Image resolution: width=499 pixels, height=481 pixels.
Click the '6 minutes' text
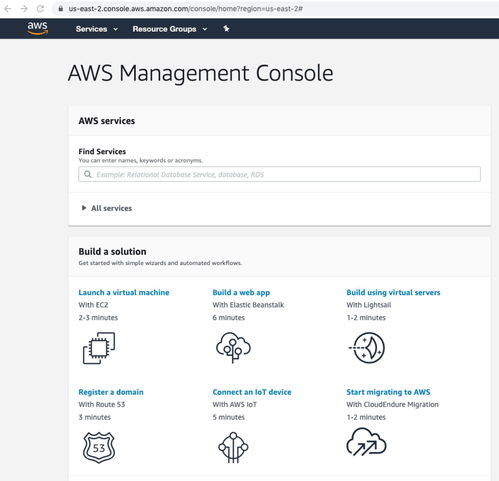[229, 318]
